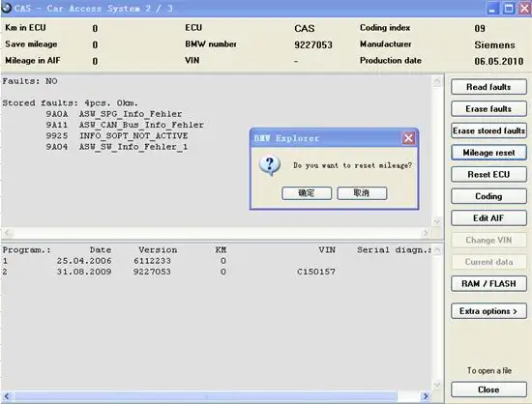Maximize the CAS window
The width and height of the screenshot is (532, 404).
[x=508, y=9]
